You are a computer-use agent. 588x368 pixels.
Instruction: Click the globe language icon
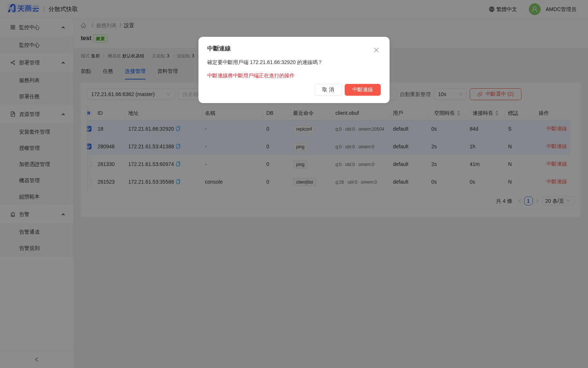pos(492,9)
